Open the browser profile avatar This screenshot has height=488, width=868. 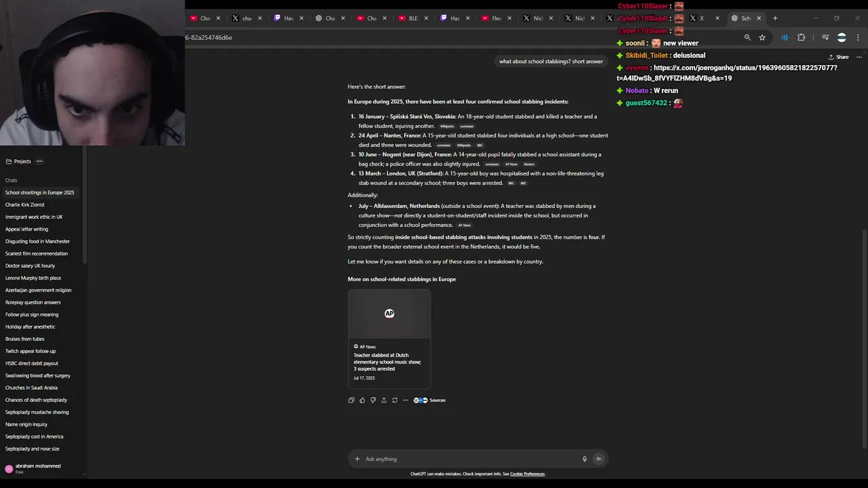[842, 37]
